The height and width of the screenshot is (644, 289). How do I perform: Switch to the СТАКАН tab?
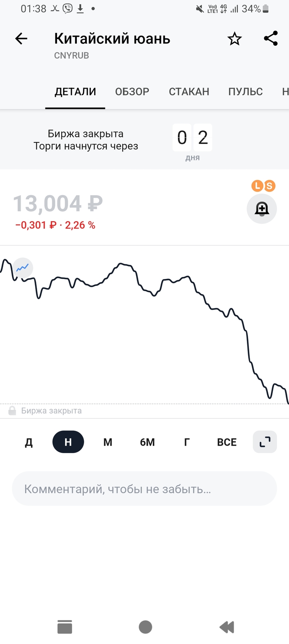tap(189, 92)
